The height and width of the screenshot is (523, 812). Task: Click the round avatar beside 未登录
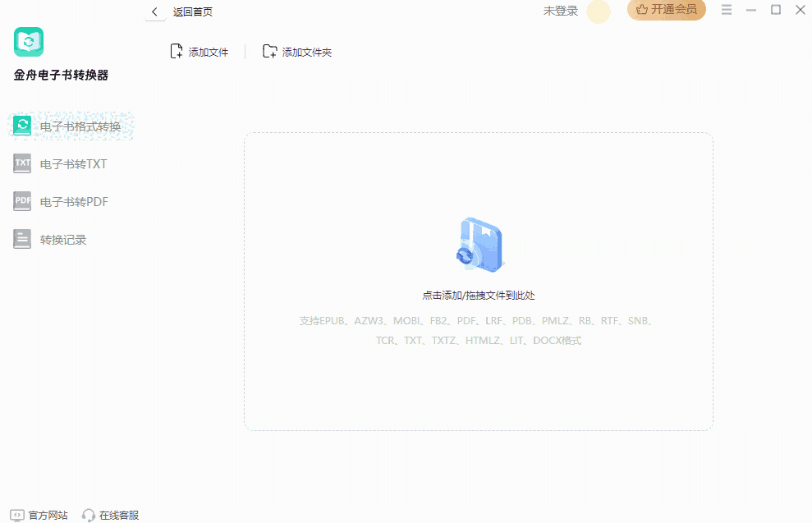599,11
